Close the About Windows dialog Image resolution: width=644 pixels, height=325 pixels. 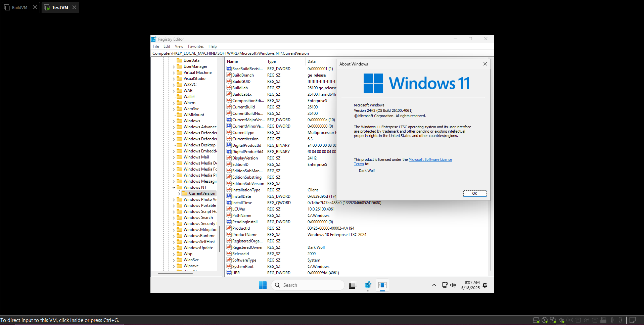(485, 64)
